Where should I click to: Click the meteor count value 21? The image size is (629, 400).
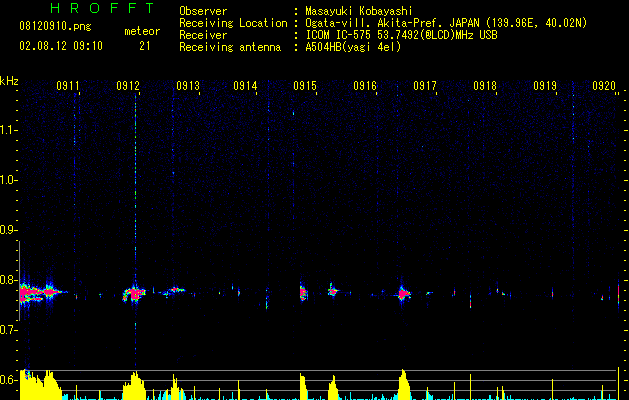[x=145, y=46]
